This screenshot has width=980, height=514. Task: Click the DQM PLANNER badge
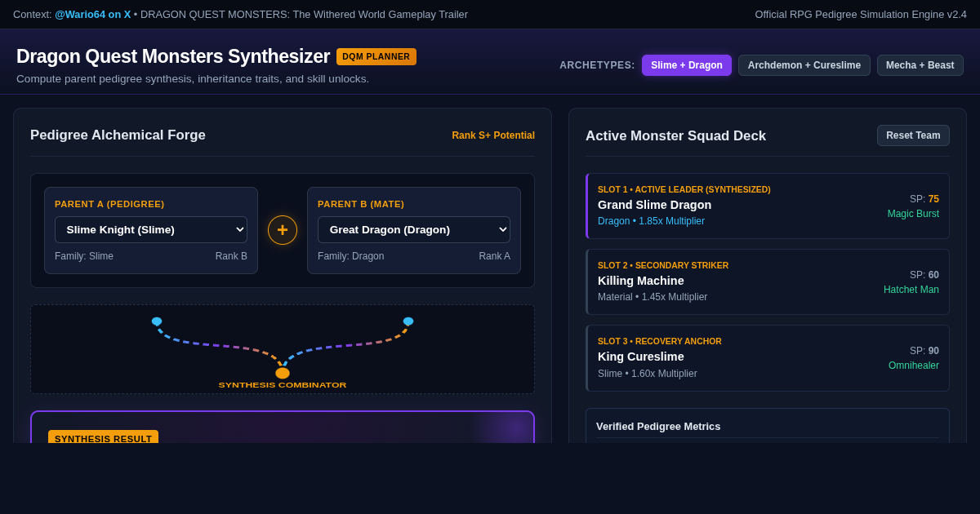(376, 56)
